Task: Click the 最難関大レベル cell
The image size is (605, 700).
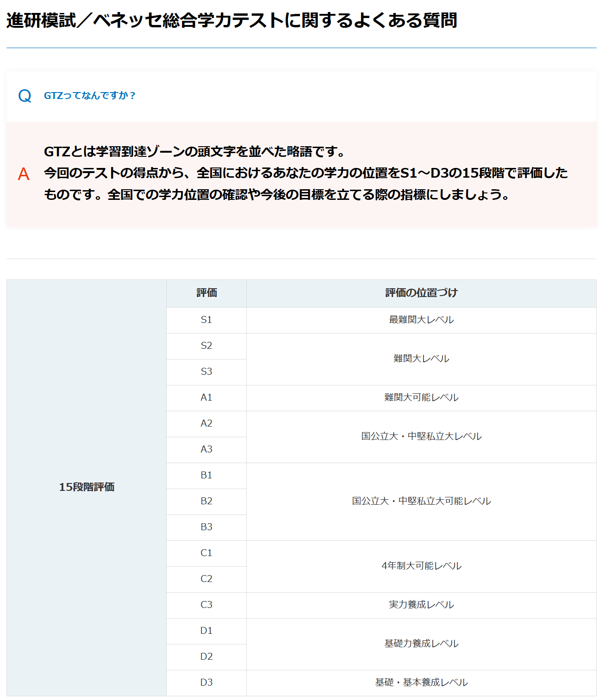Action: [x=421, y=320]
